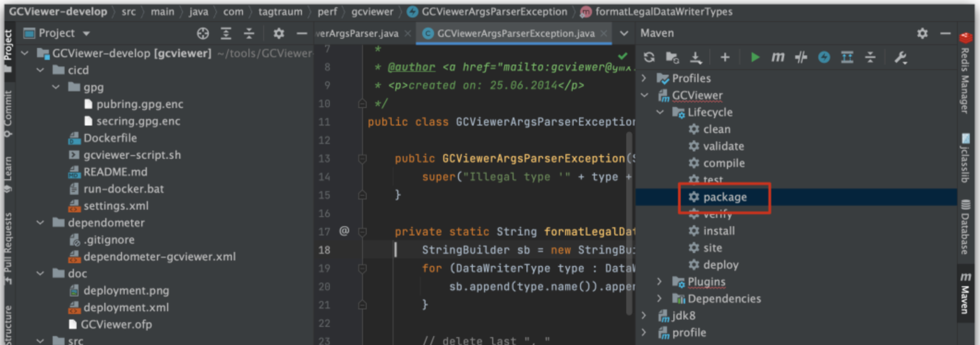The height and width of the screenshot is (345, 980).
Task: Open Maven side tab on right edge
Action: point(965,293)
